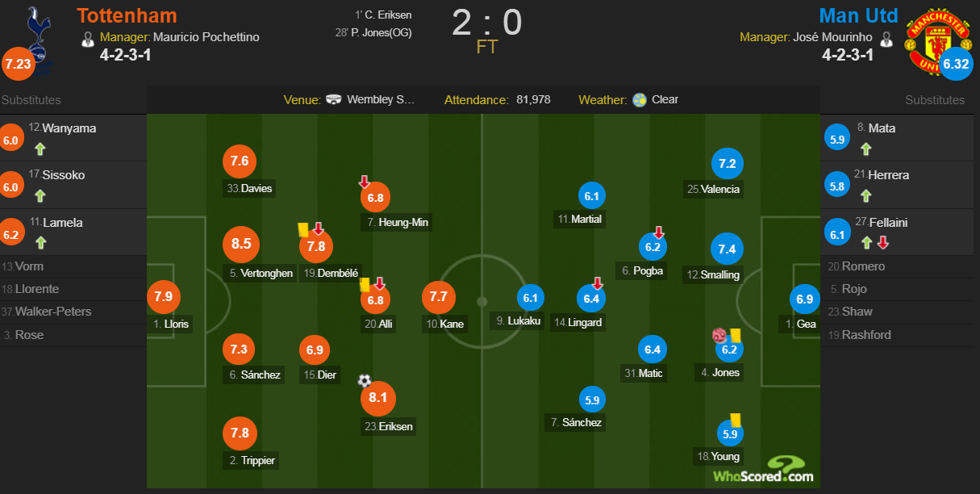
Task: Click the Tottenham Hotspur club crest
Action: [34, 32]
